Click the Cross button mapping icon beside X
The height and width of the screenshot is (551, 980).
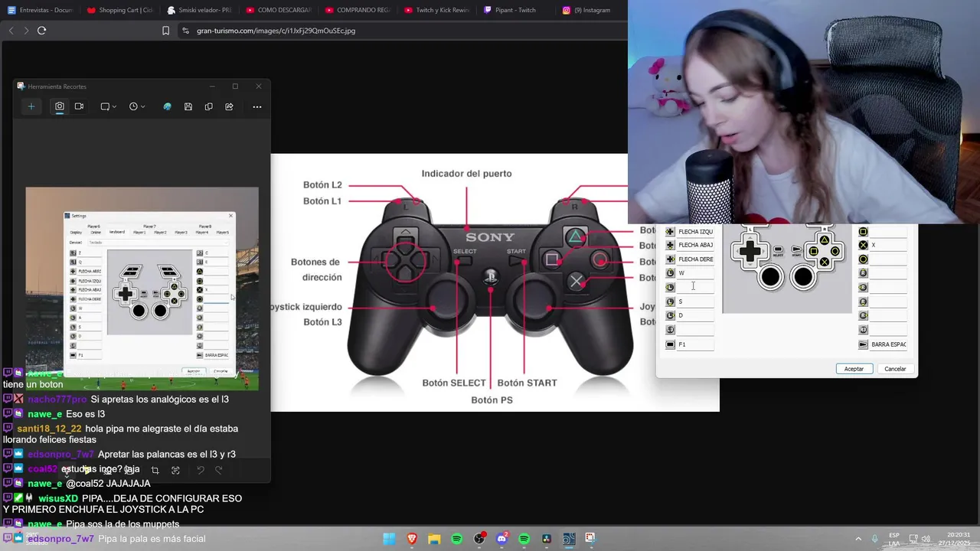(x=864, y=246)
